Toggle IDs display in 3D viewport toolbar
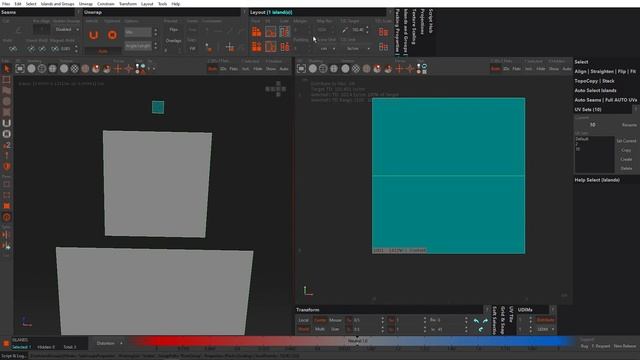The width and height of the screenshot is (640, 360). click(x=223, y=69)
